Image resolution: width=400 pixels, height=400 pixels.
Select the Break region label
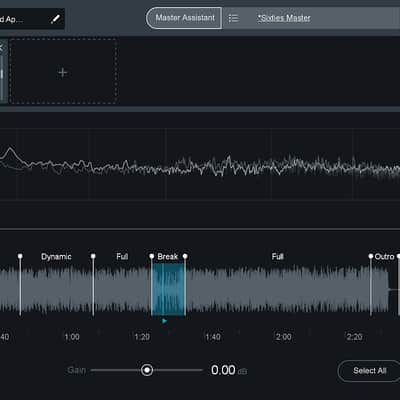pyautogui.click(x=168, y=256)
